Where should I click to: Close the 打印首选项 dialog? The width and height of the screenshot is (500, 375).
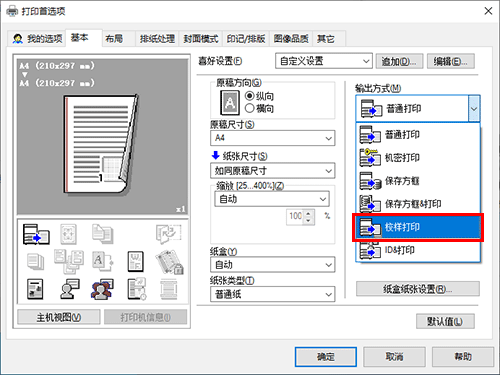(488, 11)
